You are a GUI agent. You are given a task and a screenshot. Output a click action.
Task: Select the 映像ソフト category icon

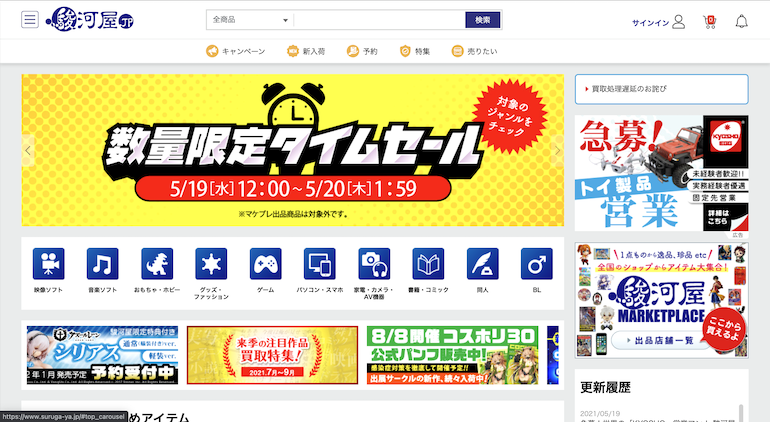49,264
